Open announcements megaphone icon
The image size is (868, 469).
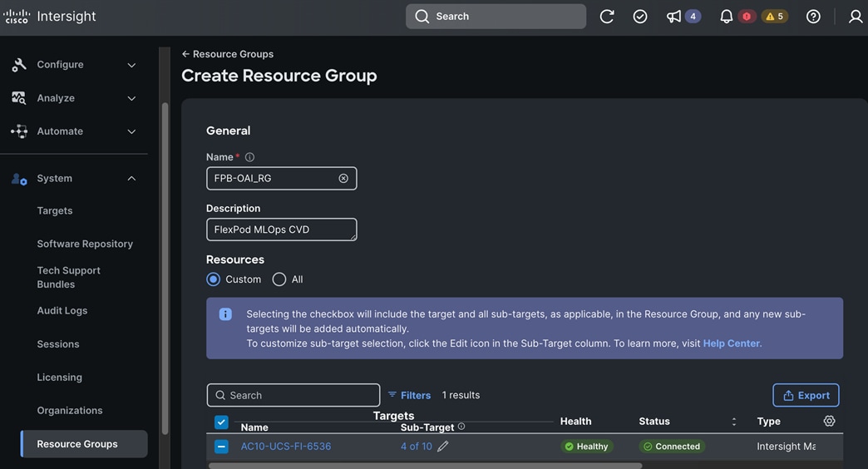pos(673,17)
